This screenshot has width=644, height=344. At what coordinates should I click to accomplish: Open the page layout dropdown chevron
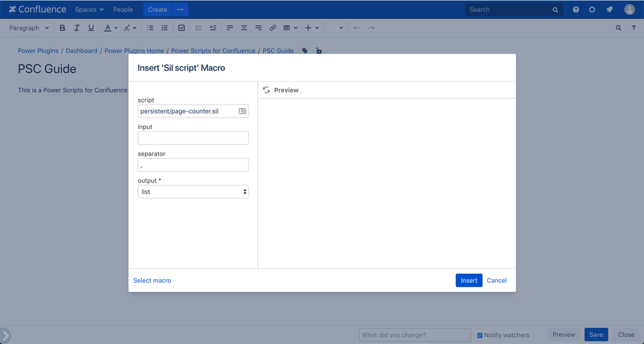[x=341, y=28]
